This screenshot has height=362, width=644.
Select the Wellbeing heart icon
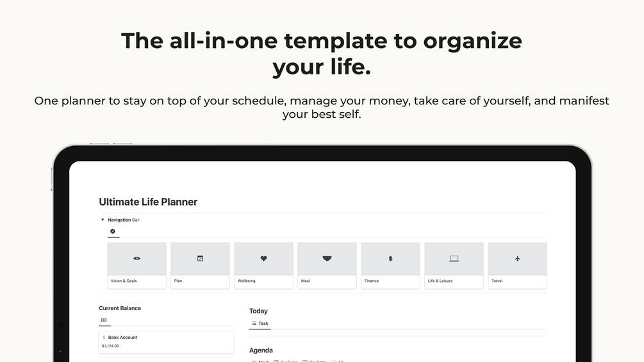pos(263,259)
